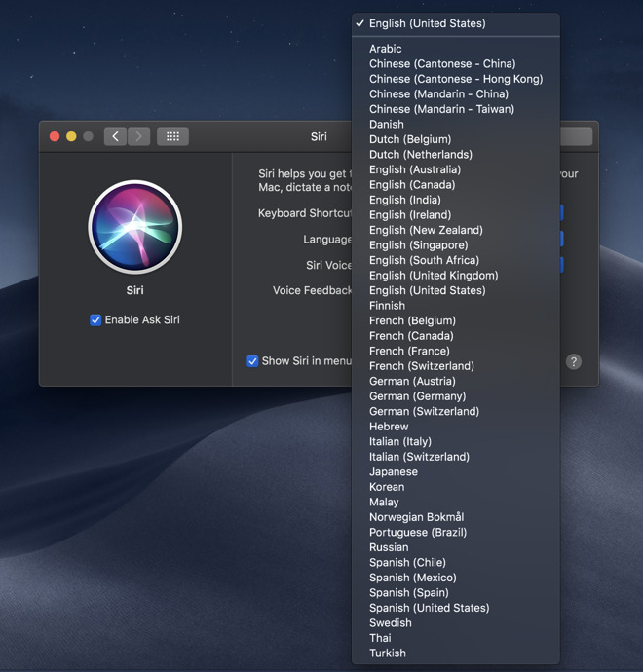This screenshot has width=643, height=672.
Task: Toggle Enable Ask Siri checkbox
Action: coord(95,320)
